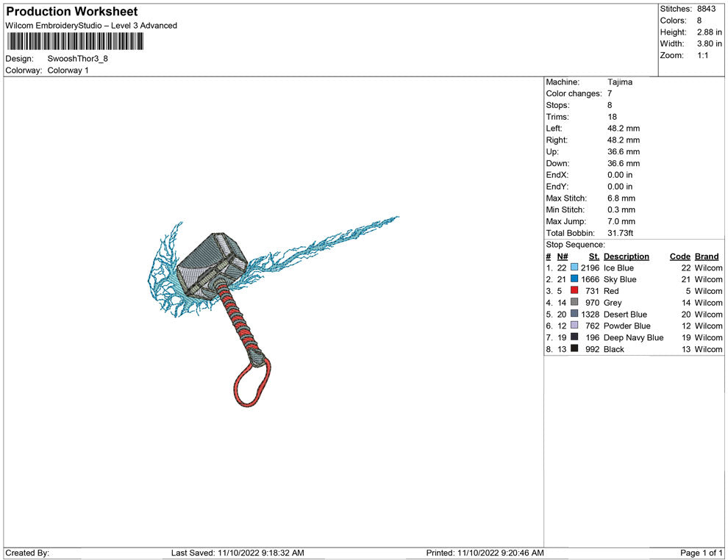Click stitch count 2196 in row 1
The width and height of the screenshot is (728, 560).
click(590, 268)
